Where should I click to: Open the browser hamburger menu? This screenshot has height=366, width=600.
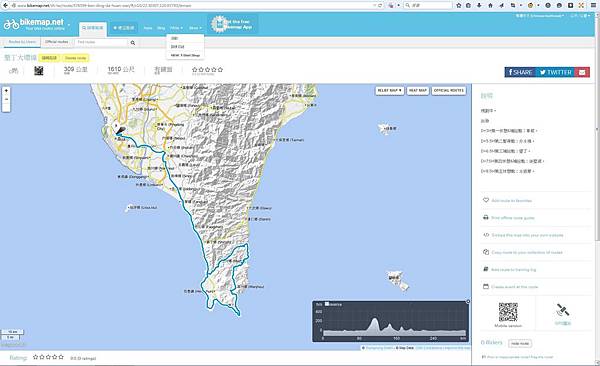pyautogui.click(x=592, y=5)
